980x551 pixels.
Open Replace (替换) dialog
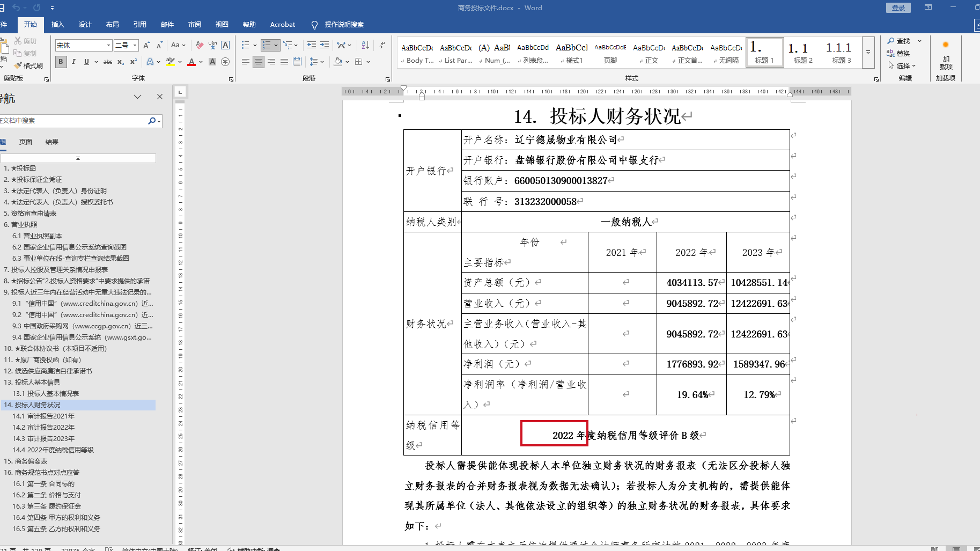point(899,53)
